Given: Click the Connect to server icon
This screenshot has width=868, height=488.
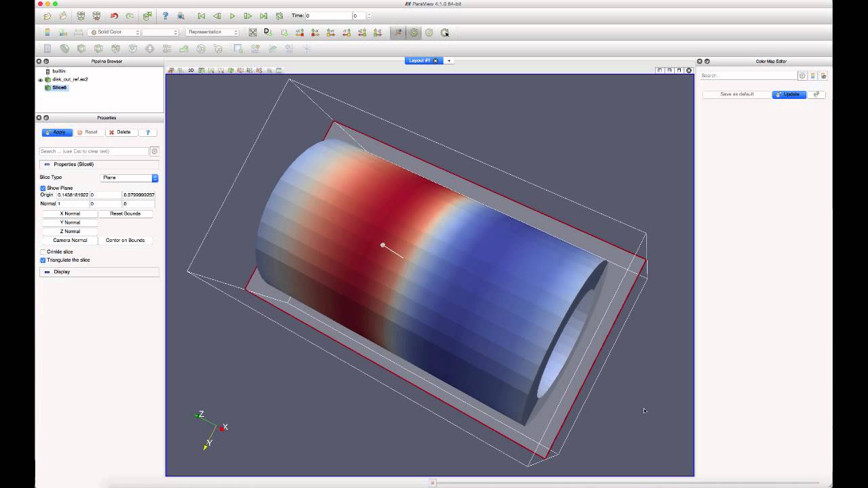Looking at the screenshot, I should (x=81, y=16).
